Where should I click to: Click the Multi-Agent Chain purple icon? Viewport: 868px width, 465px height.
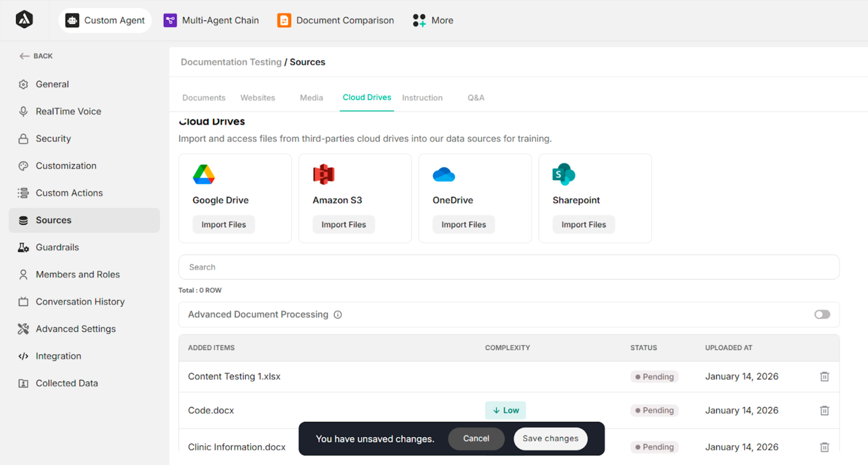coord(170,20)
